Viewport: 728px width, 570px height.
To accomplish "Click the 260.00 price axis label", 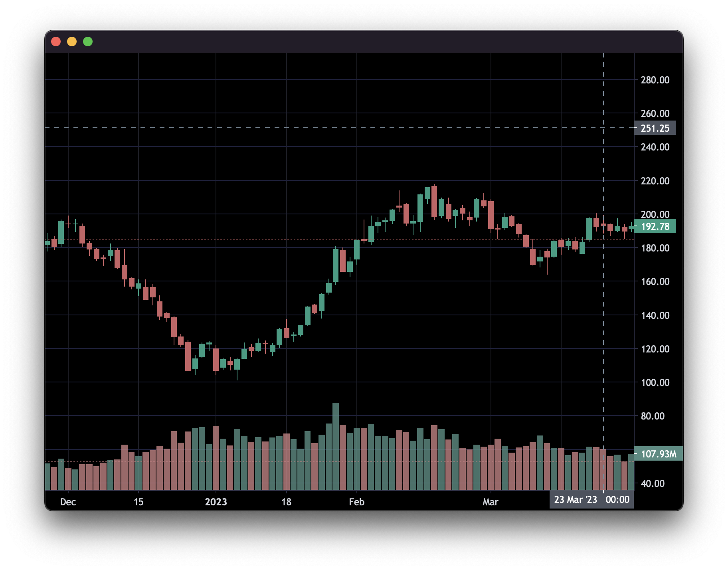I will [655, 113].
